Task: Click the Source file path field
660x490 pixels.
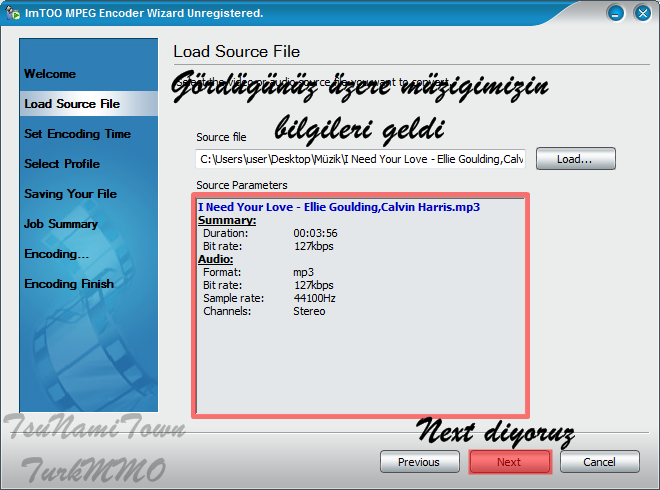Action: [360, 159]
